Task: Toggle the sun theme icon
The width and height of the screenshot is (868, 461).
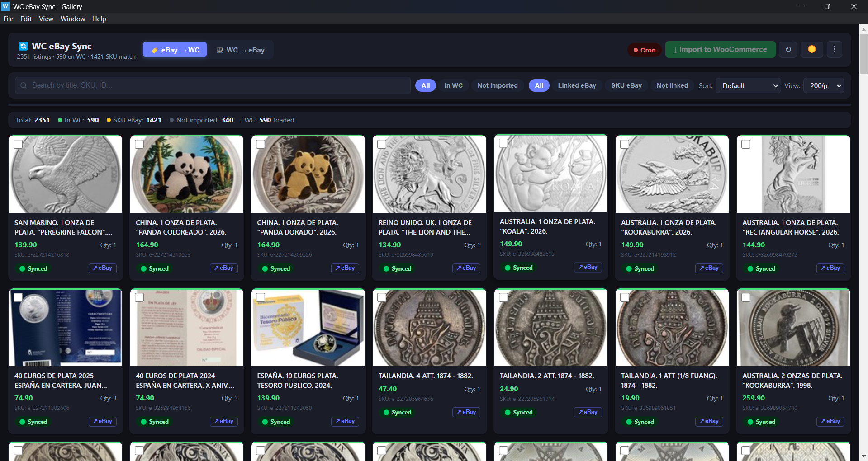Action: (811, 50)
